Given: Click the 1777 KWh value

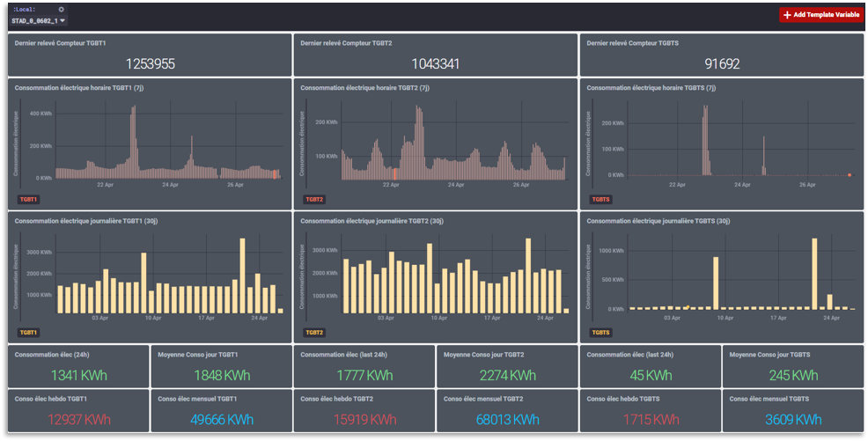Looking at the screenshot, I should 364,376.
